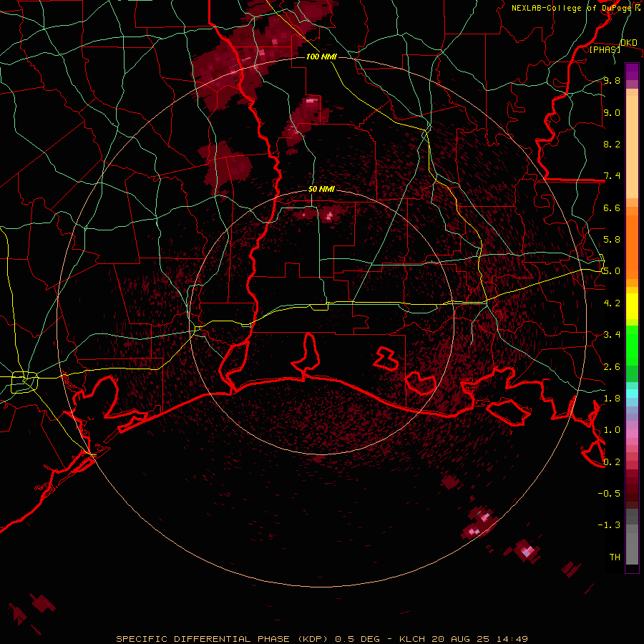Click the 4.2 scale value
The height and width of the screenshot is (644, 644).
(612, 303)
